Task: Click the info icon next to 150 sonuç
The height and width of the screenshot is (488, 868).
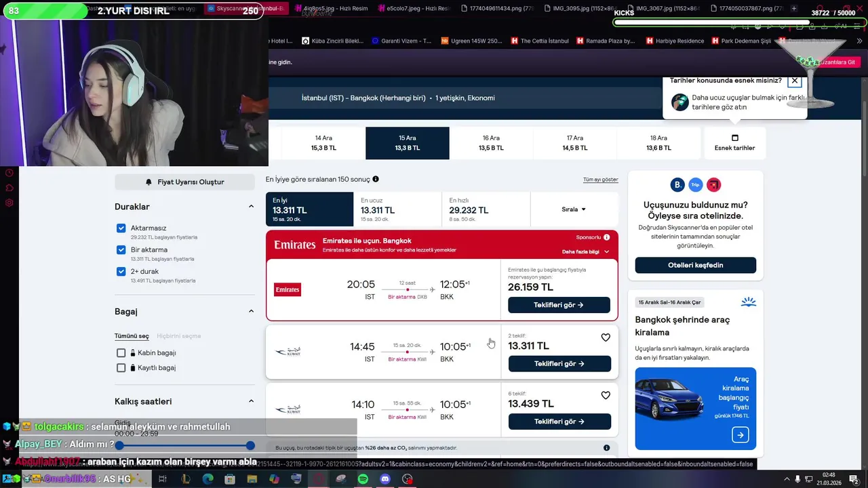Action: point(376,179)
